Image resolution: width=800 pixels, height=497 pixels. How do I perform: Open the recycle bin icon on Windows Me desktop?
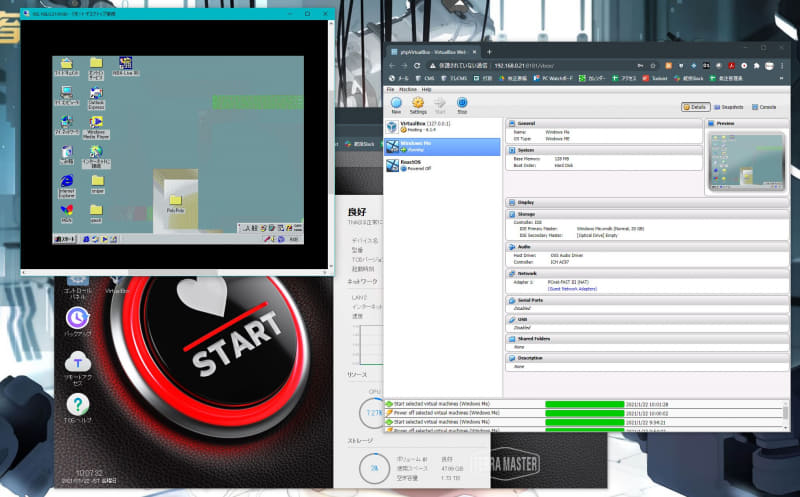[x=66, y=155]
